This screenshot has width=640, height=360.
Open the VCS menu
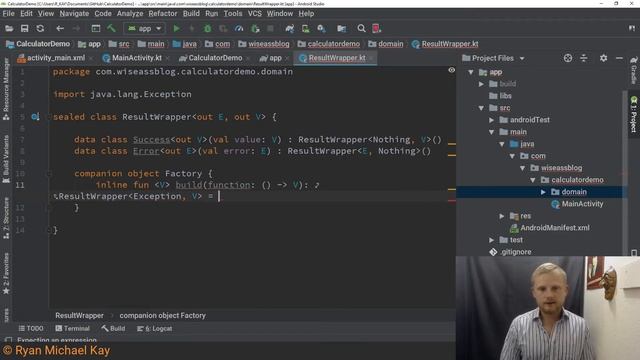tap(255, 13)
